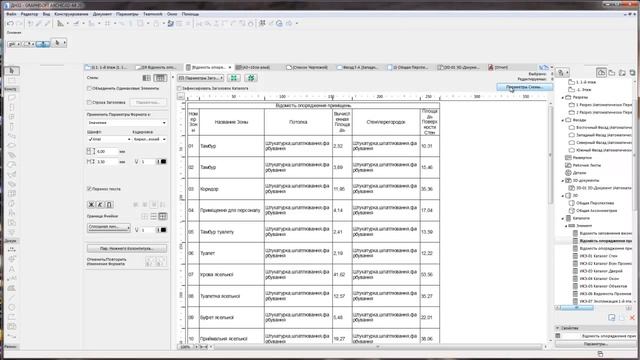Switch to the '1-й этаж' tab
This screenshot has width=640, height=360.
click(x=107, y=67)
